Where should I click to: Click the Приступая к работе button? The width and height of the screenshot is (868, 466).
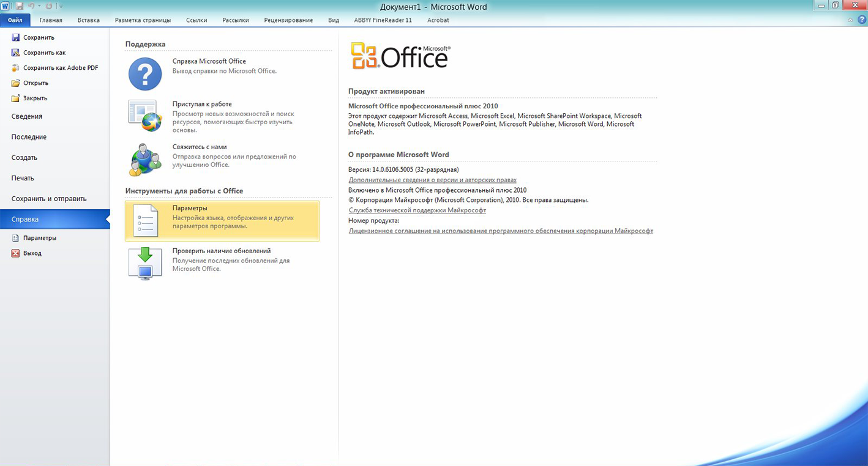tap(222, 117)
